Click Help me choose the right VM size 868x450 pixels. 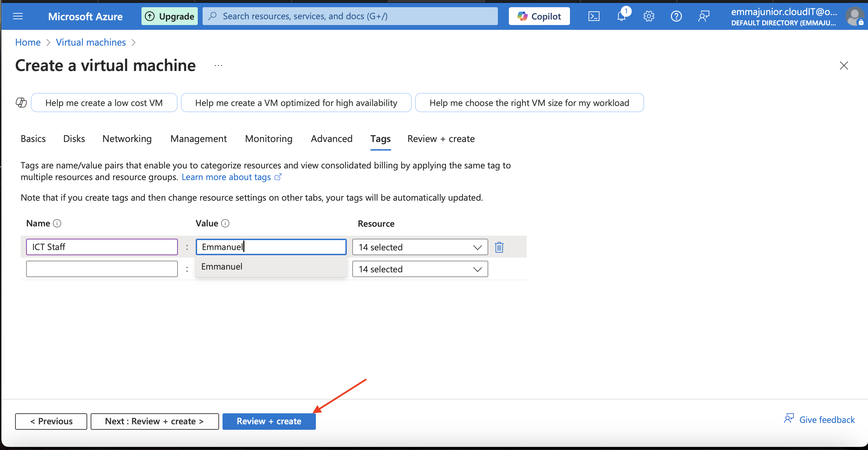coord(529,103)
